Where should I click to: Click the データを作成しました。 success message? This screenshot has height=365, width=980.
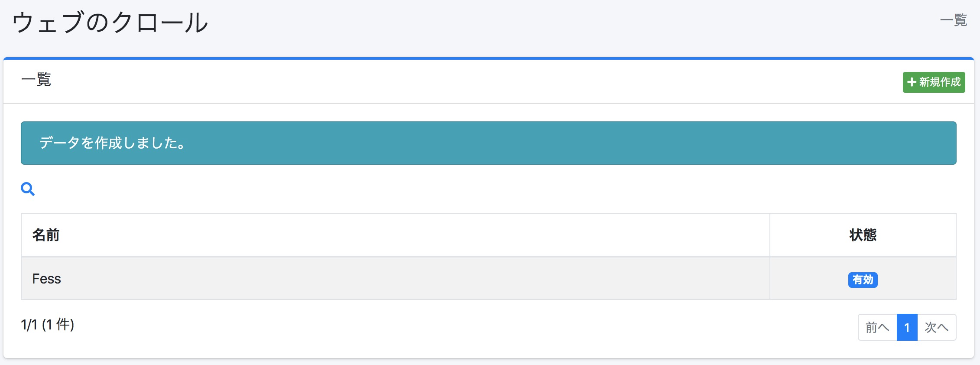click(112, 143)
